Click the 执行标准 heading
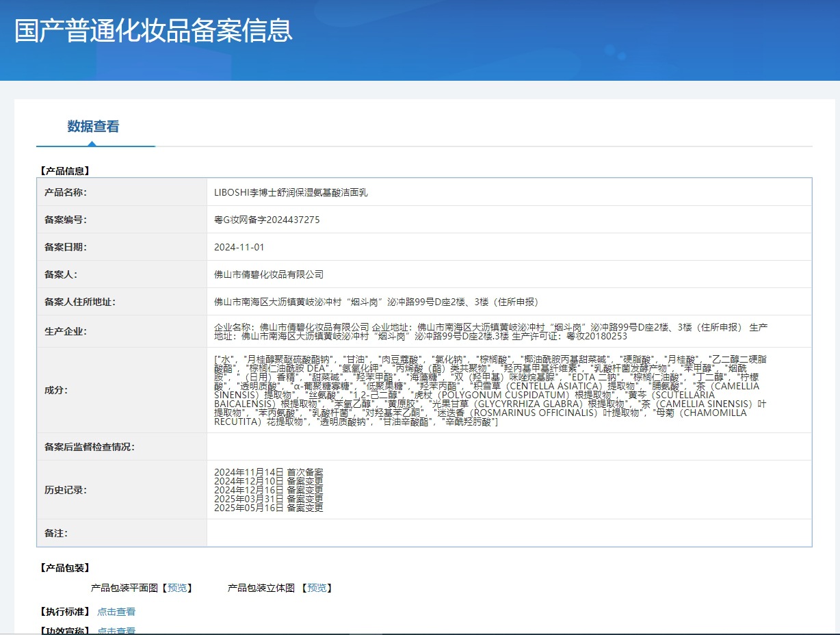Screen dimensions: 840x635 point(65,612)
